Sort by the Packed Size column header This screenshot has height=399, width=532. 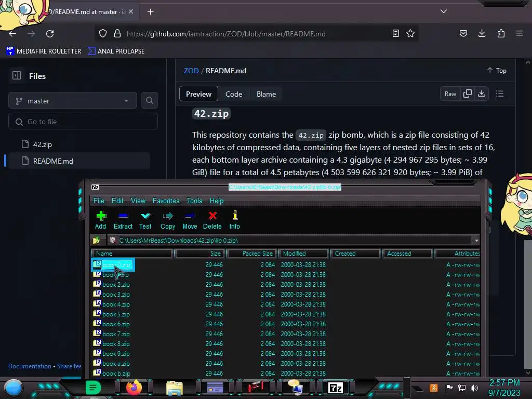pos(252,254)
